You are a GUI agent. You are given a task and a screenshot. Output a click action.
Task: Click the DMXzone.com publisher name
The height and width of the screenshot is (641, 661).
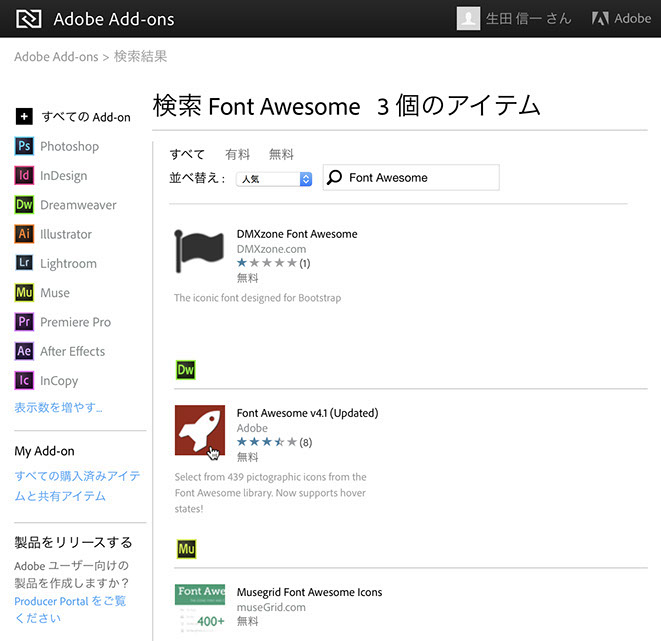tap(271, 249)
